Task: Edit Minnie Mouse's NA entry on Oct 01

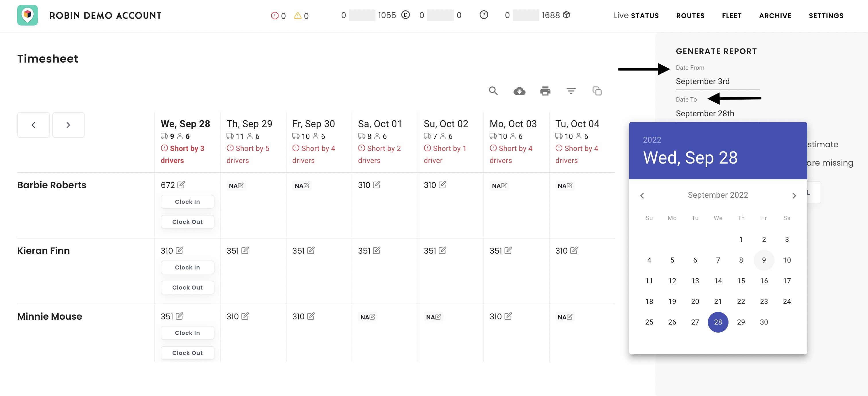Action: [372, 317]
